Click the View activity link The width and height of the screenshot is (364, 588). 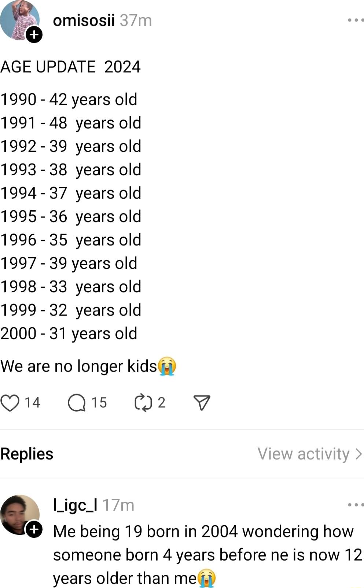click(x=304, y=454)
